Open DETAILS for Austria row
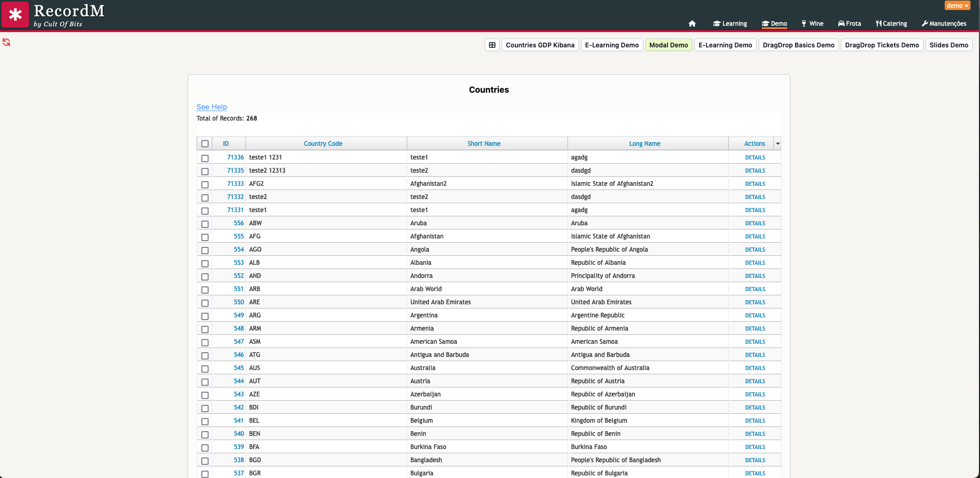 point(755,381)
